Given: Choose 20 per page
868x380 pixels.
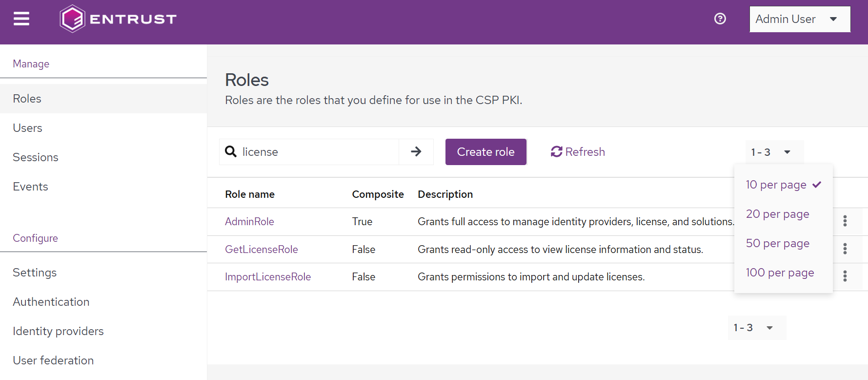Looking at the screenshot, I should (777, 214).
